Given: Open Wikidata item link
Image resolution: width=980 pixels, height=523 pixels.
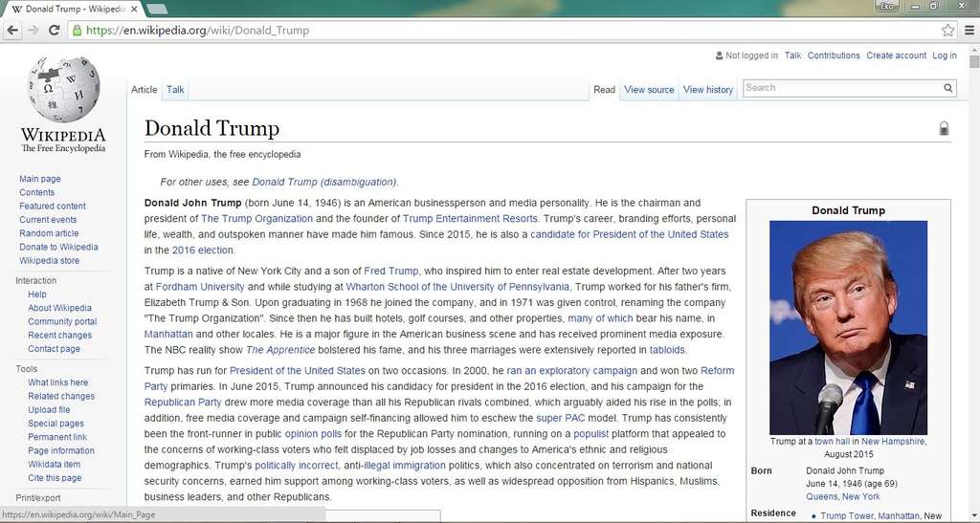Looking at the screenshot, I should [x=55, y=465].
